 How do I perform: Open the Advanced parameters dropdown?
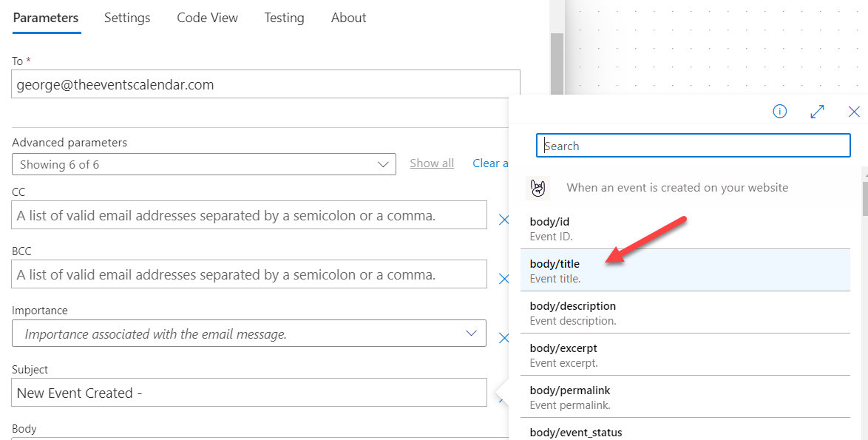pos(203,164)
